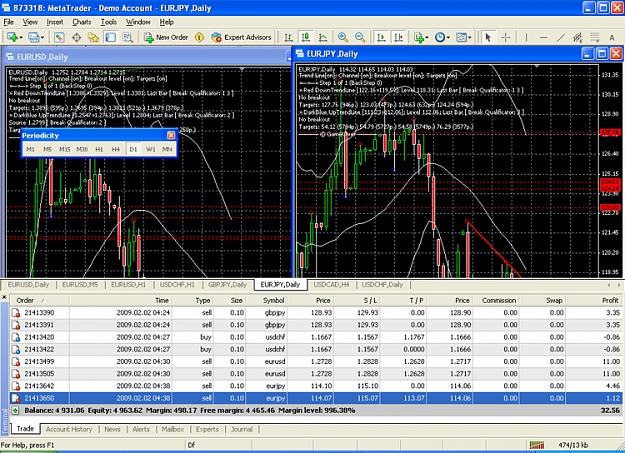Click order icon of row 21413390
The image size is (625, 453).
(16, 313)
